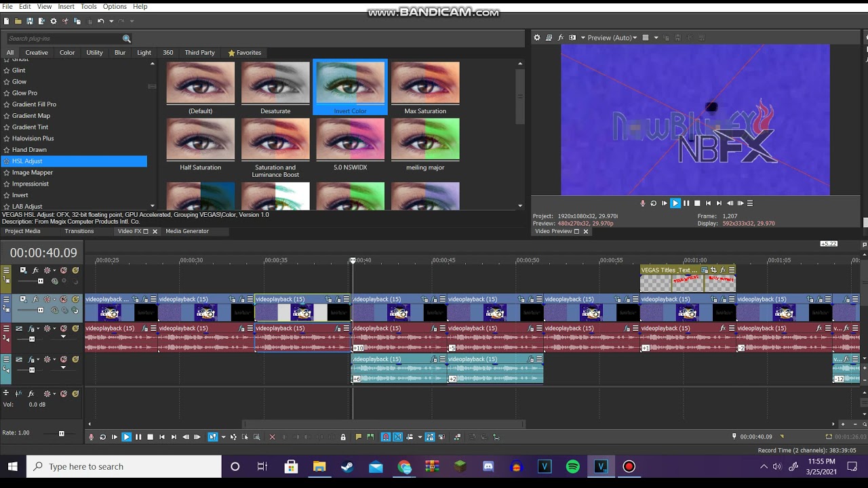Switch to the Transitions tab
This screenshot has width=868, height=488.
[x=79, y=231]
